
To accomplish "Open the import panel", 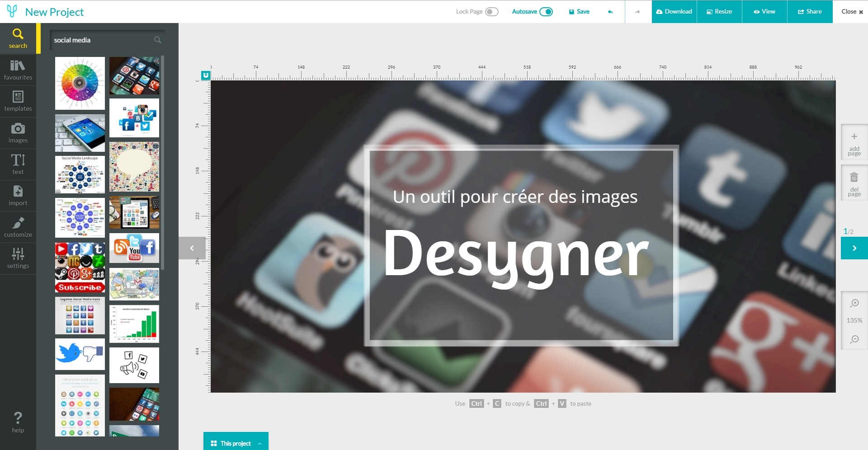I will pos(18,196).
